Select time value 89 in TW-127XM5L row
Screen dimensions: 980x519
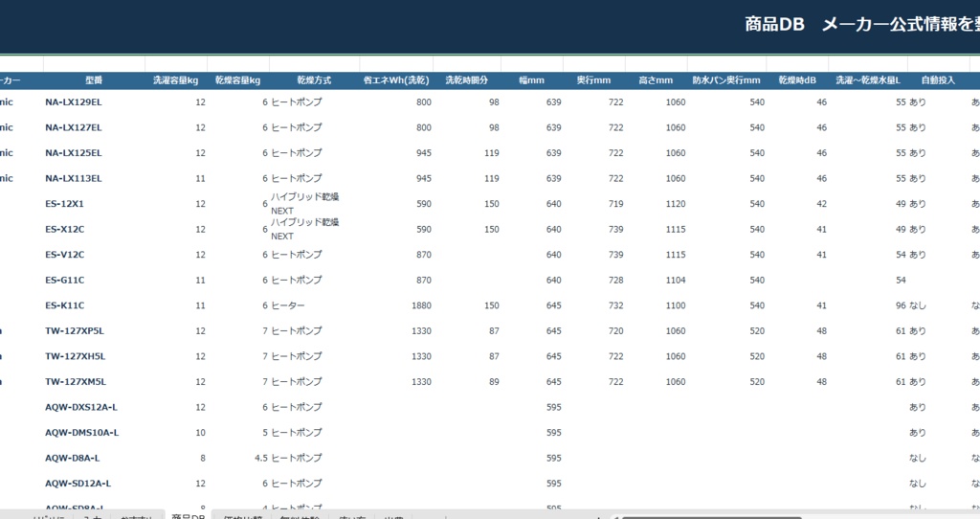[x=495, y=381]
